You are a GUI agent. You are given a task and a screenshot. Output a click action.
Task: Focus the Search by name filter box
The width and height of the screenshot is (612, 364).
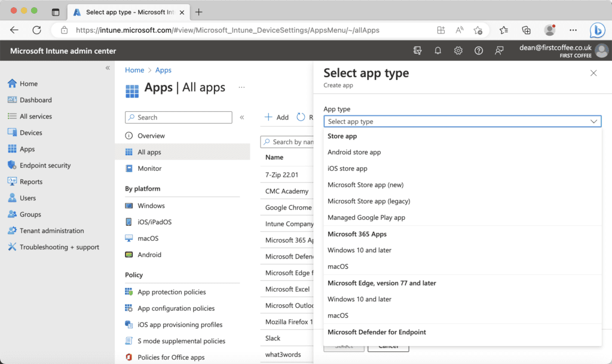pyautogui.click(x=287, y=142)
